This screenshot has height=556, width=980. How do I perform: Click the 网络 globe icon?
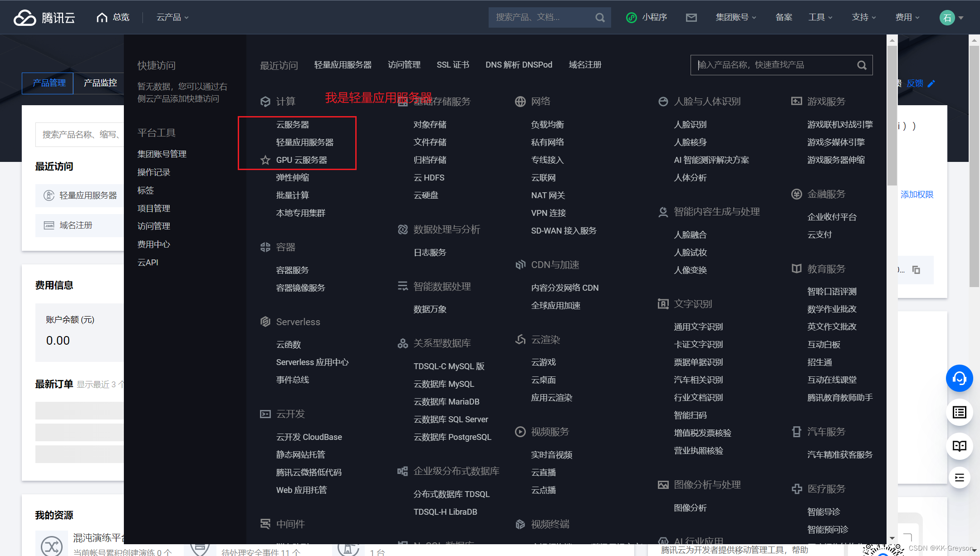pos(520,101)
